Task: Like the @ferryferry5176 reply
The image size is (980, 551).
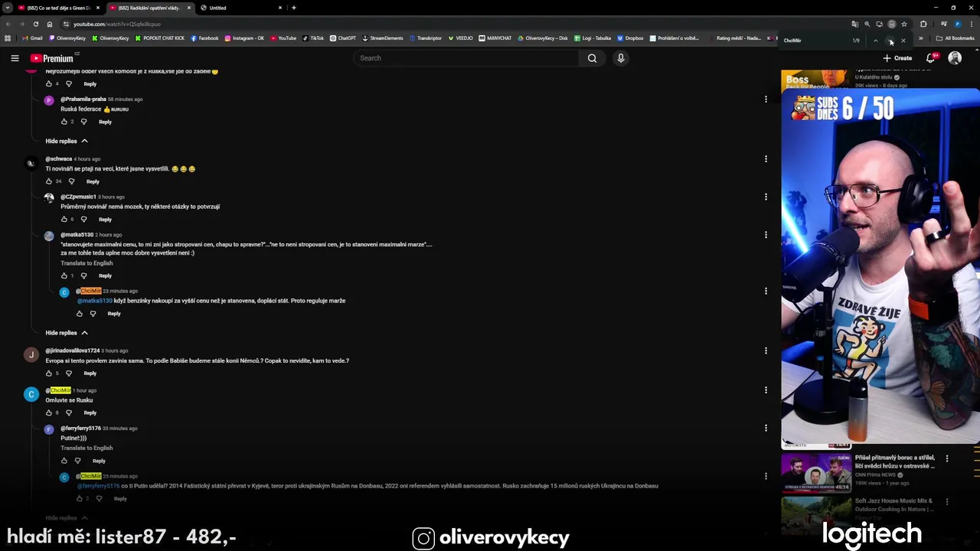Action: point(64,461)
